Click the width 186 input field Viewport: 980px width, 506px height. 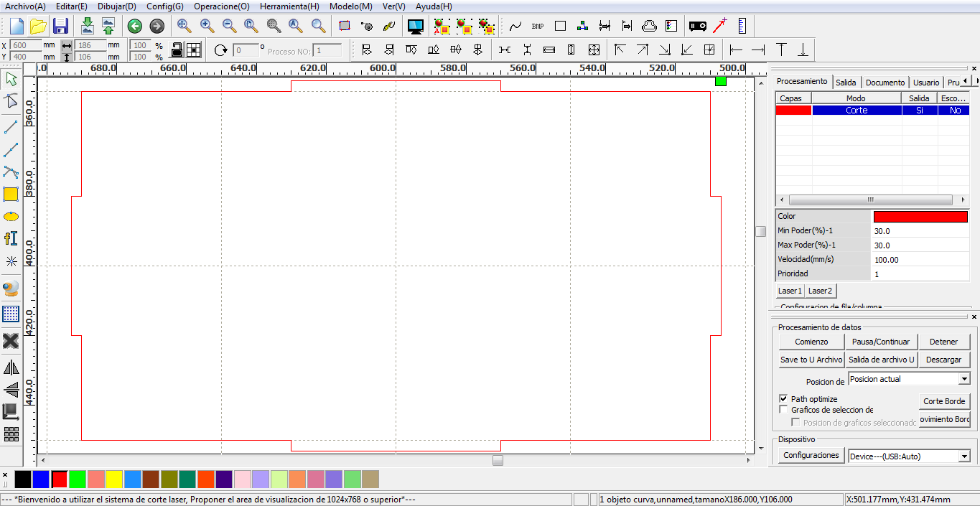90,45
